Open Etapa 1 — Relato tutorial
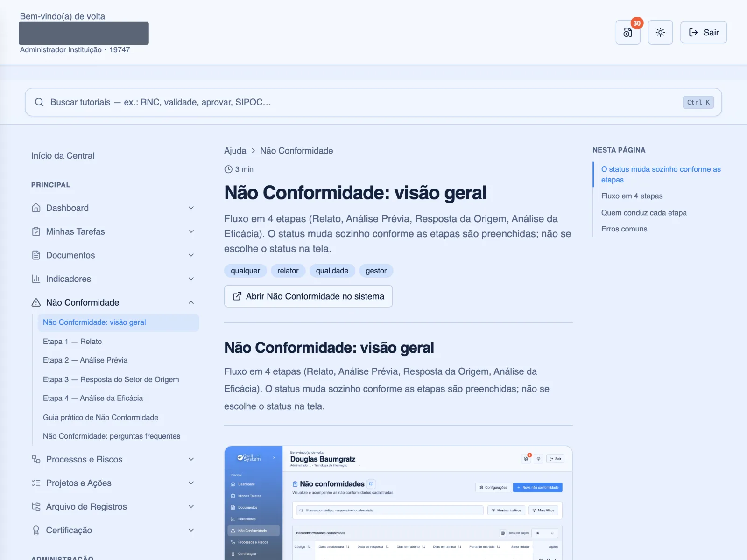 pyautogui.click(x=72, y=342)
